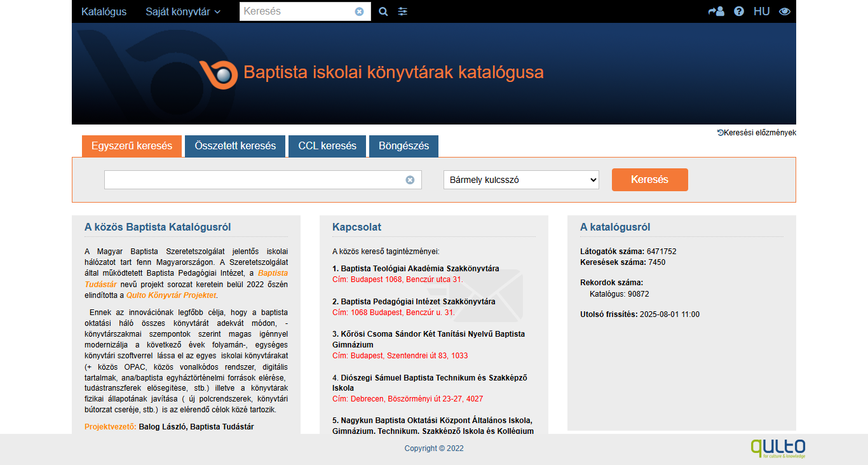Click Diószegi Sámuel Baptista Technikum entry

pos(430,383)
